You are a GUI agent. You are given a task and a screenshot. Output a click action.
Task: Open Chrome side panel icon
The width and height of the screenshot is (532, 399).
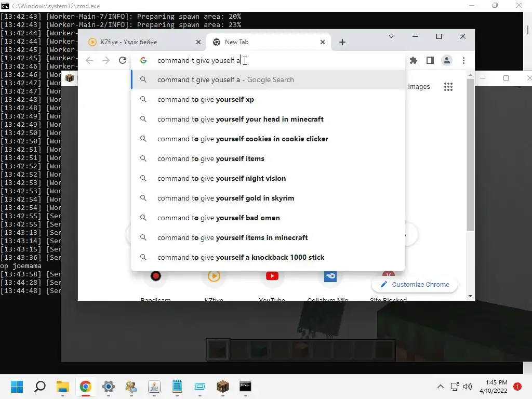pos(430,60)
